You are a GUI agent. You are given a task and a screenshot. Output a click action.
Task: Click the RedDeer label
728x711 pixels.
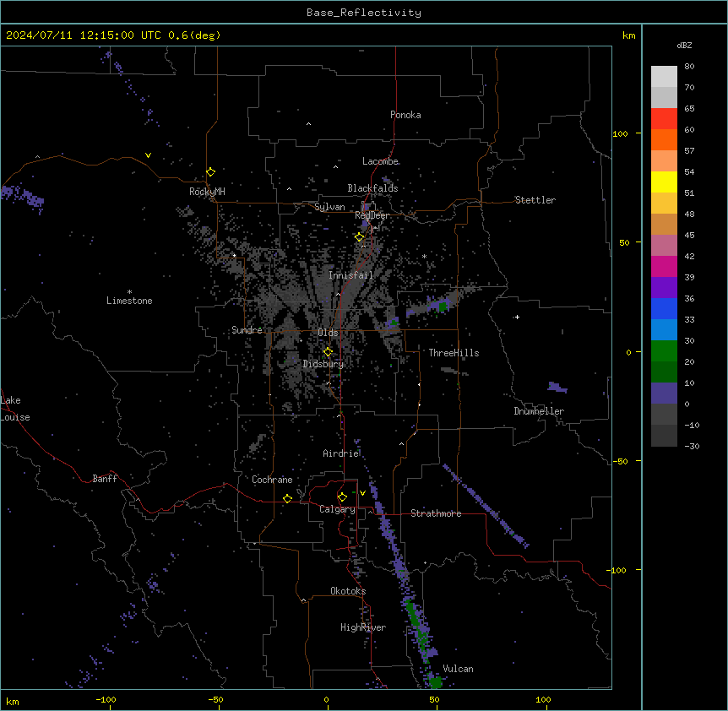[x=372, y=215]
